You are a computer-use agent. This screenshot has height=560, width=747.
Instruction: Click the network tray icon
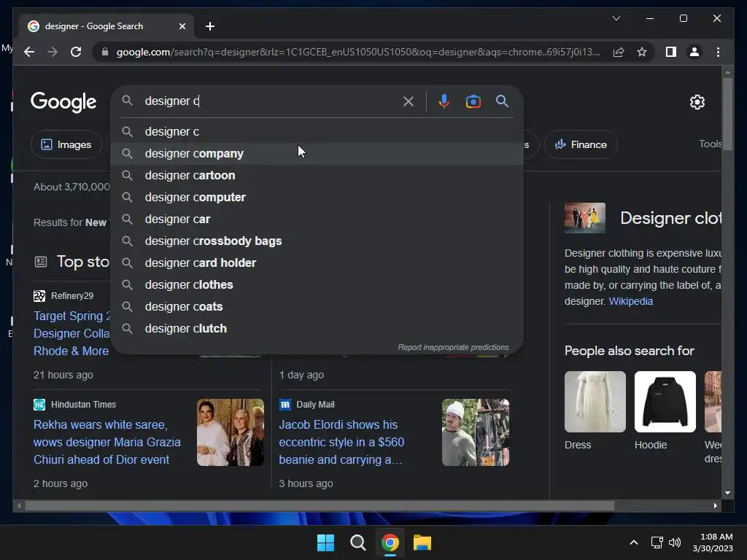coord(657,542)
